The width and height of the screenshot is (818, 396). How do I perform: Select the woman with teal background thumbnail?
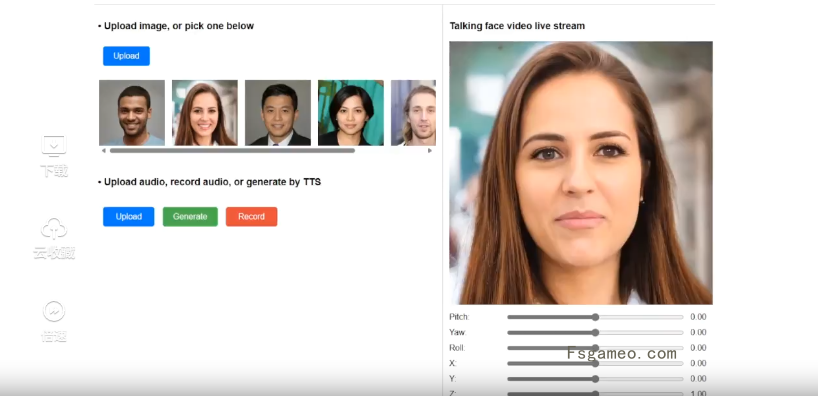(351, 113)
